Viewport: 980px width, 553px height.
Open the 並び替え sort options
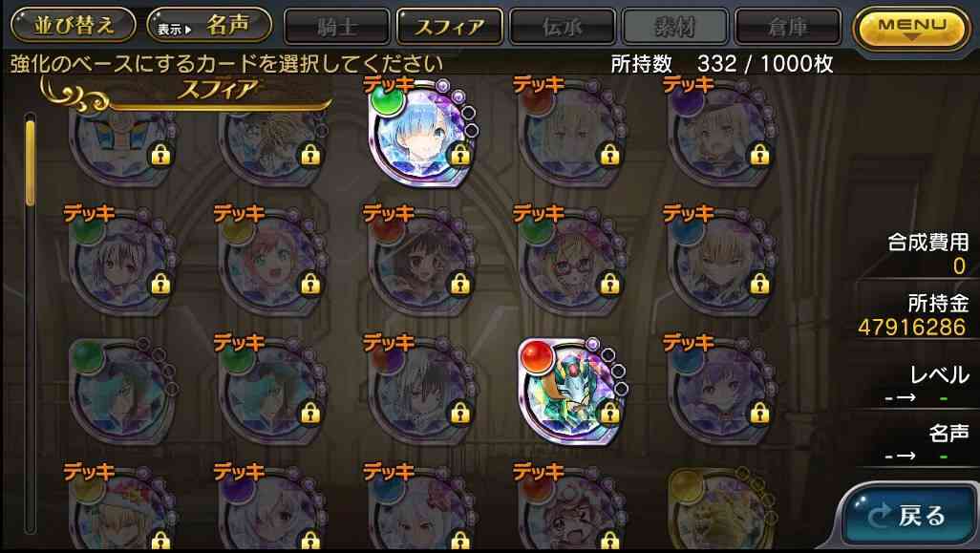click(x=74, y=25)
